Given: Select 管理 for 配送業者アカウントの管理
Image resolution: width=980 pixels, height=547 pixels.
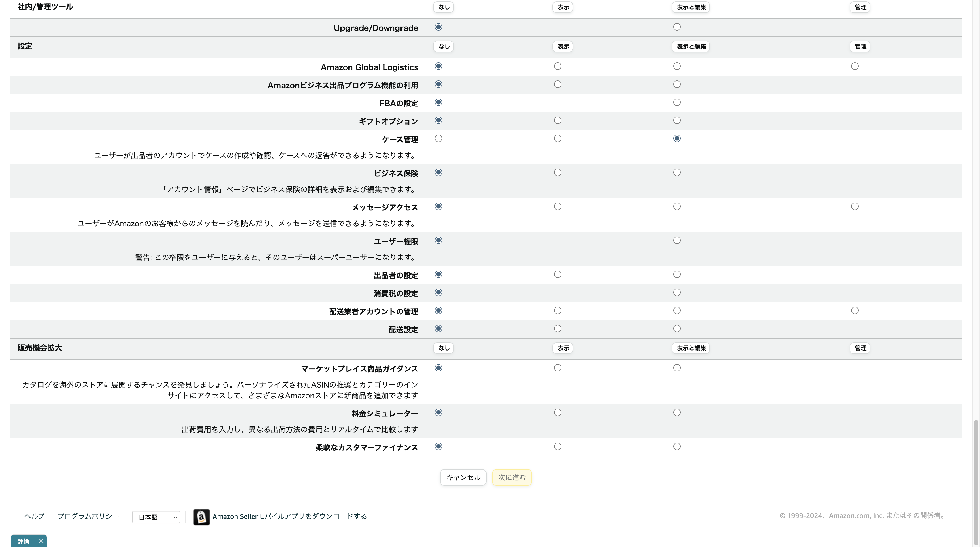Looking at the screenshot, I should [x=855, y=310].
